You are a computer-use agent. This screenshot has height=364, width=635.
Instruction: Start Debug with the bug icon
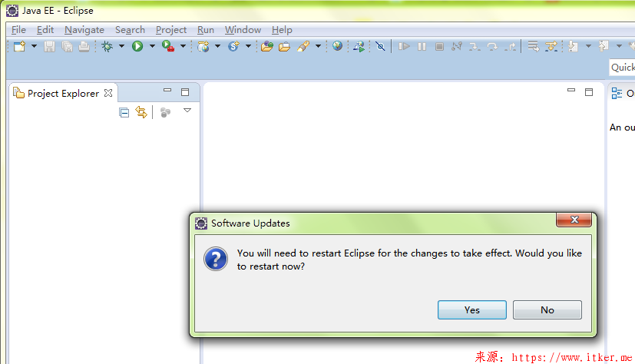[x=107, y=47]
